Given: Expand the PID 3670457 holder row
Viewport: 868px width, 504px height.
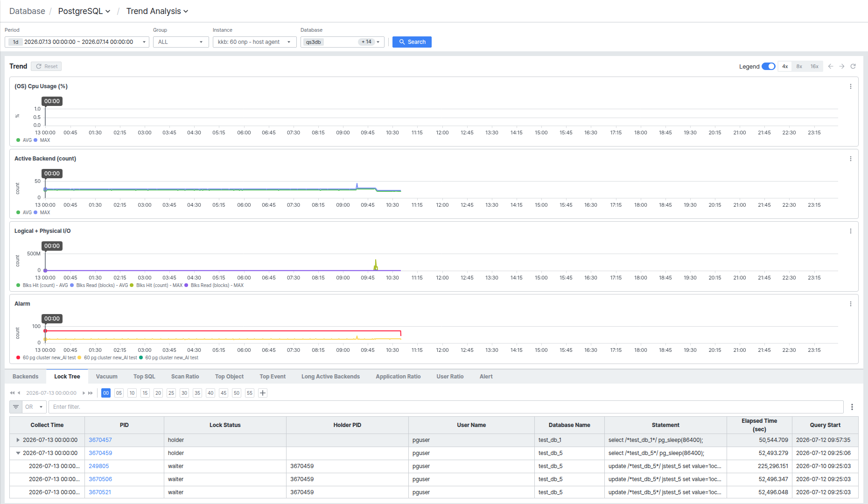Looking at the screenshot, I should 18,440.
